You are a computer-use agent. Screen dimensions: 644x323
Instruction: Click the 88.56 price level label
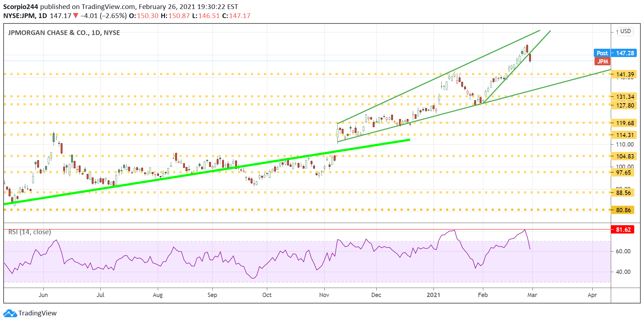click(622, 193)
